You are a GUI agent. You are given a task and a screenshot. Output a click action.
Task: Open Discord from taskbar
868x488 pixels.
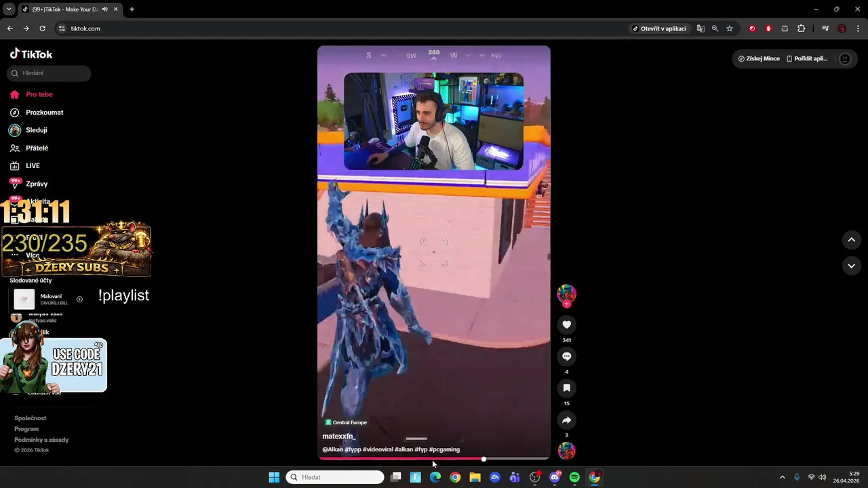pos(555,477)
